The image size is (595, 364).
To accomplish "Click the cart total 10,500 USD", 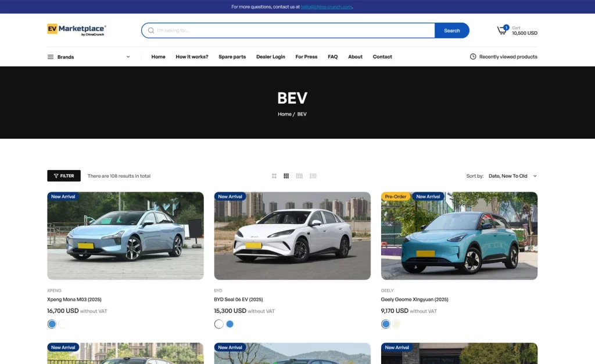I will point(525,33).
